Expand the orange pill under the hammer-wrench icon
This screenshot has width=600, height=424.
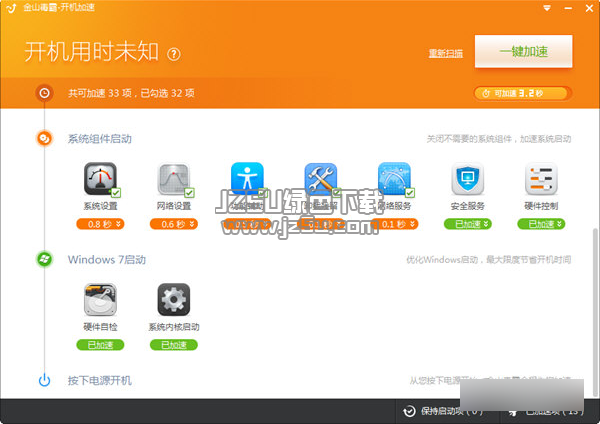321,224
